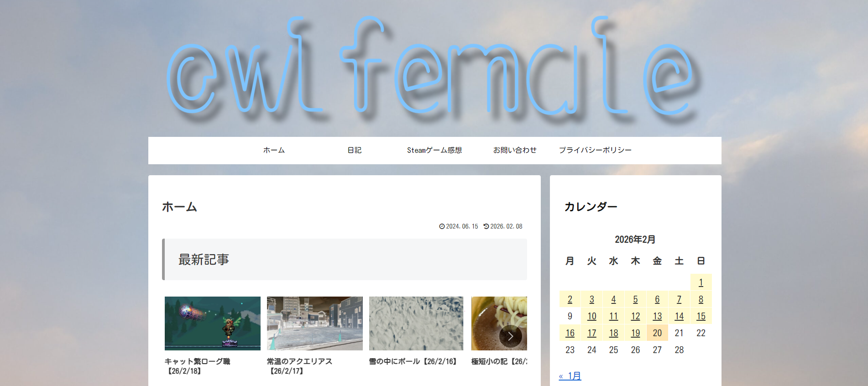Screen dimensions: 868x386
Task: Open プライバシーポリシー page
Action: (x=595, y=150)
